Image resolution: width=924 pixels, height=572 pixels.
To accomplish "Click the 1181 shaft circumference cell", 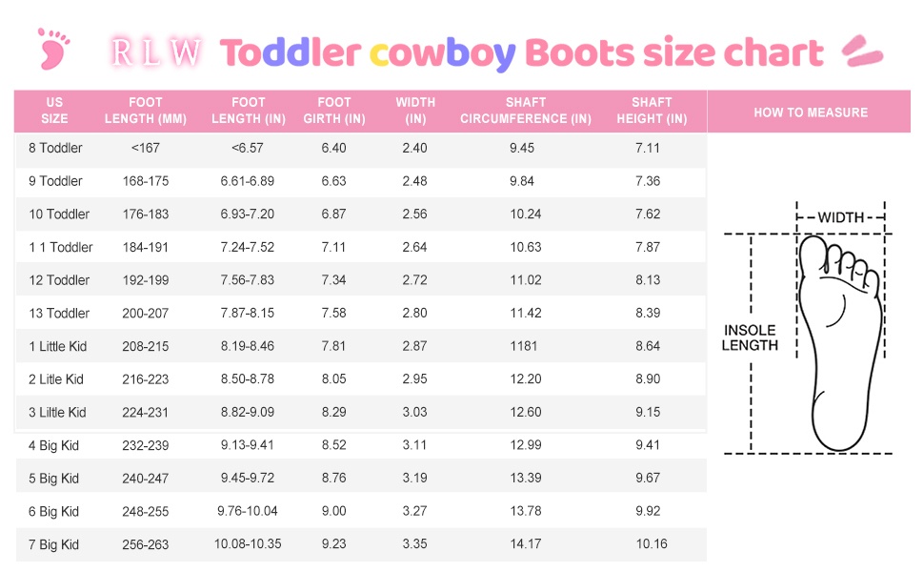I will click(x=526, y=346).
